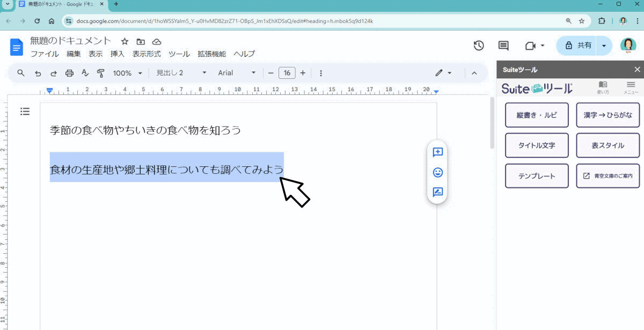Click the add comment bubble icon
The width and height of the screenshot is (644, 330).
[x=438, y=152]
